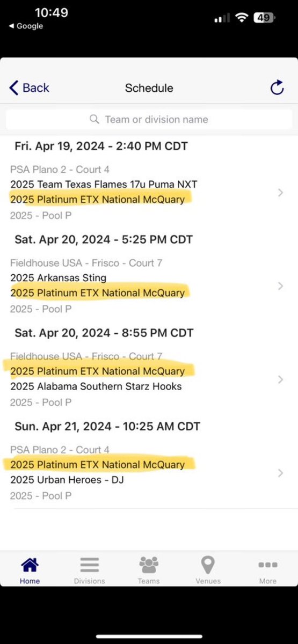Open the Divisions tab
Viewport: 298px width, 644px height.
(x=89, y=570)
